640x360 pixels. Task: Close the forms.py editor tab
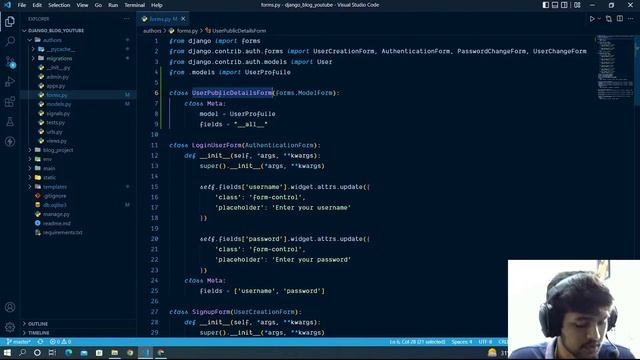click(183, 19)
